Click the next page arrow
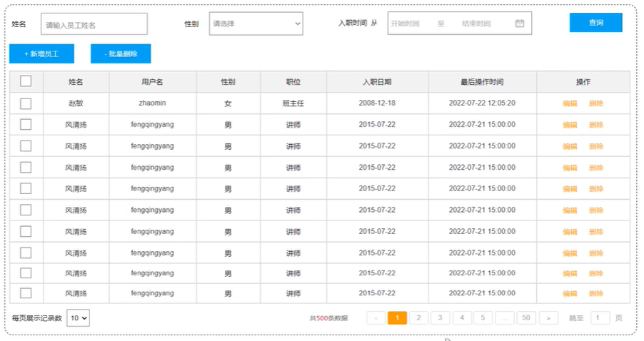This screenshot has width=644, height=341. click(x=548, y=317)
